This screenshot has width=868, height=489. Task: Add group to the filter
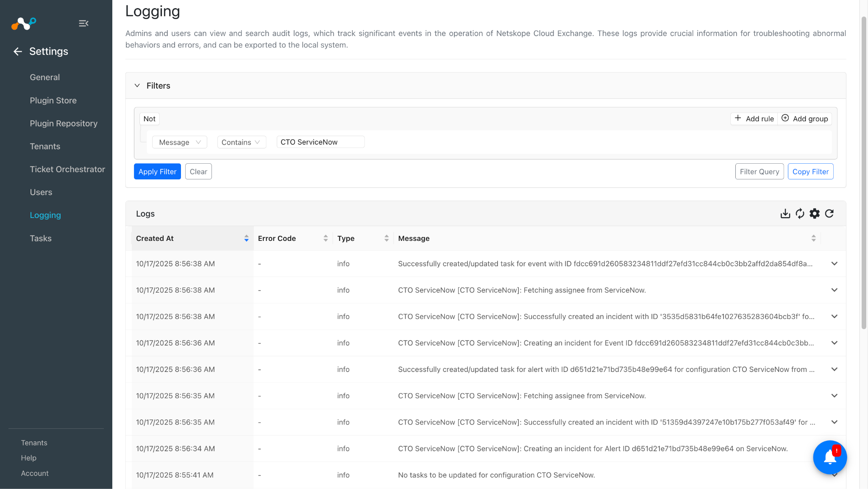click(x=804, y=119)
